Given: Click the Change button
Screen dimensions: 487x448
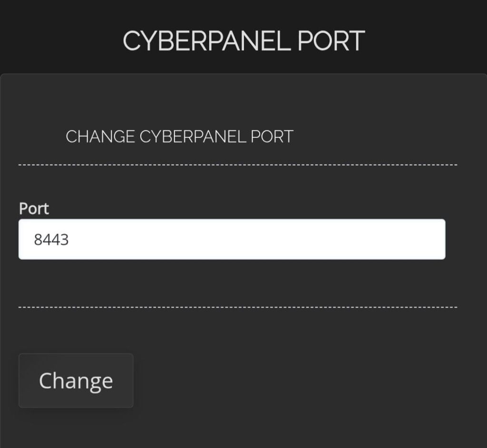Looking at the screenshot, I should (76, 380).
